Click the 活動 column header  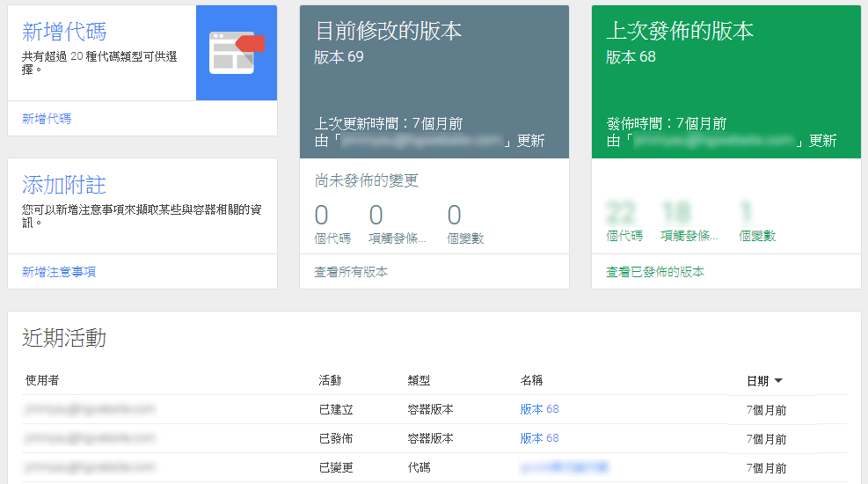[330, 380]
